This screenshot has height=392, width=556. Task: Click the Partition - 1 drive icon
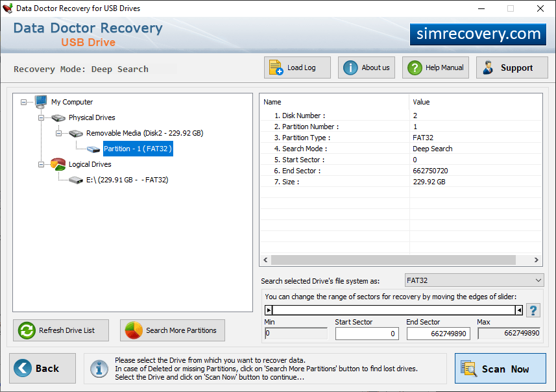click(x=93, y=149)
